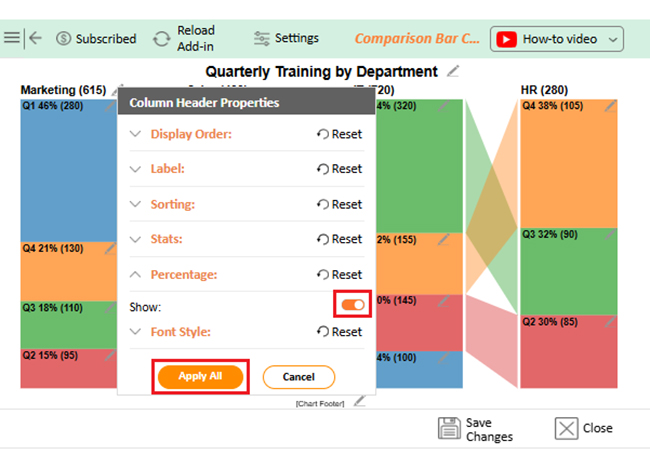Click the Close button at bottom right
This screenshot has width=650, height=468.
[x=583, y=428]
